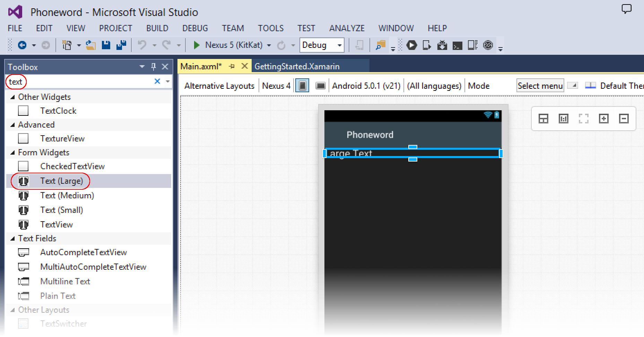Collapse the Text Fields group
Viewport: 644px width, 337px height.
pos(13,239)
